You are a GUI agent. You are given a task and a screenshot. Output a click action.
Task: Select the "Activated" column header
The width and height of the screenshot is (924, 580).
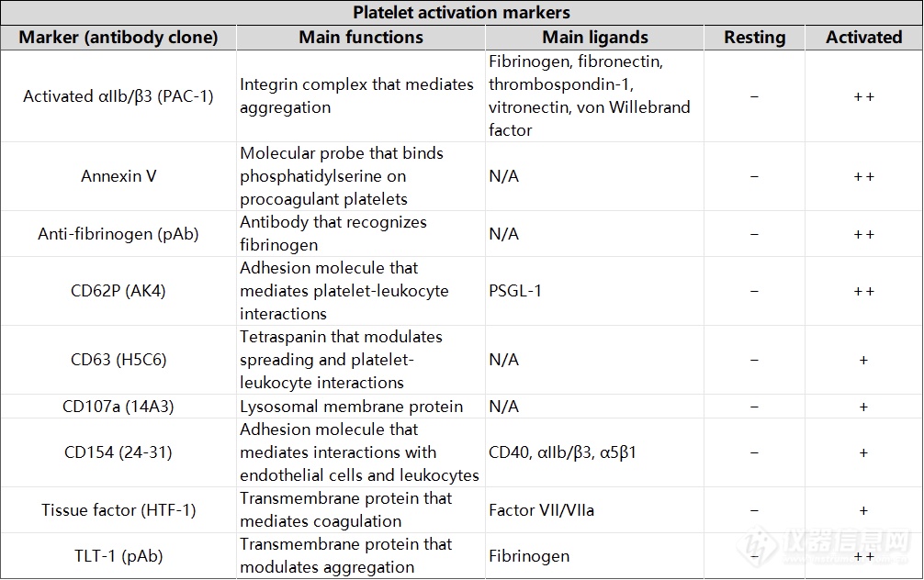(x=863, y=38)
